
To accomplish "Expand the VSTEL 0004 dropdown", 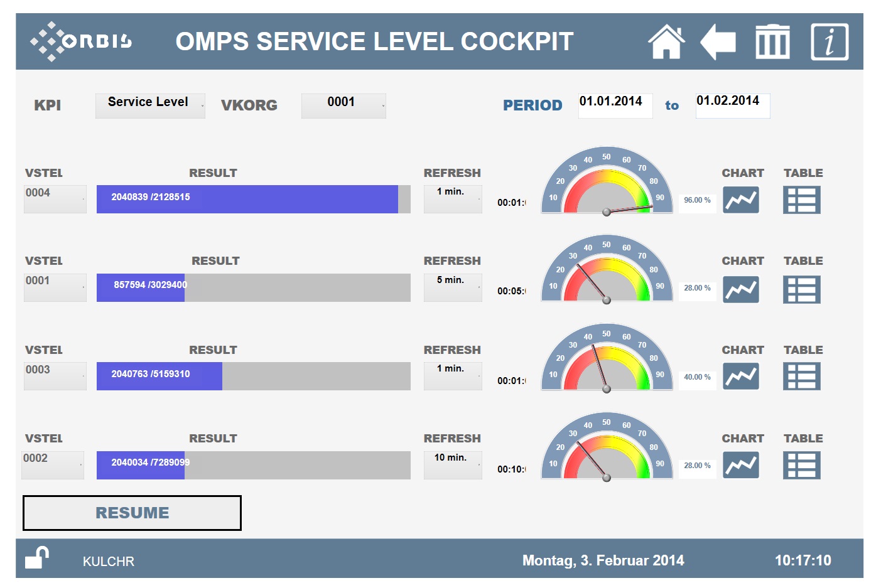I will 55,199.
